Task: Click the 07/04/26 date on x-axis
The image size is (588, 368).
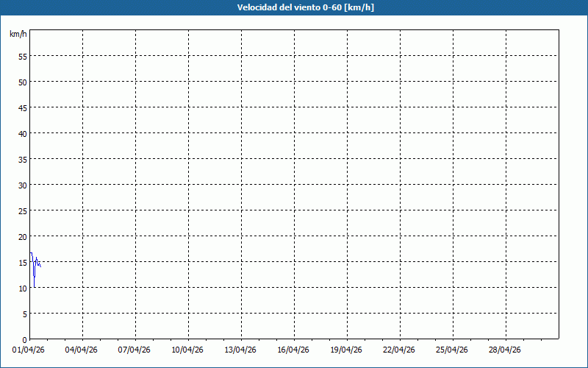Action: pos(135,350)
